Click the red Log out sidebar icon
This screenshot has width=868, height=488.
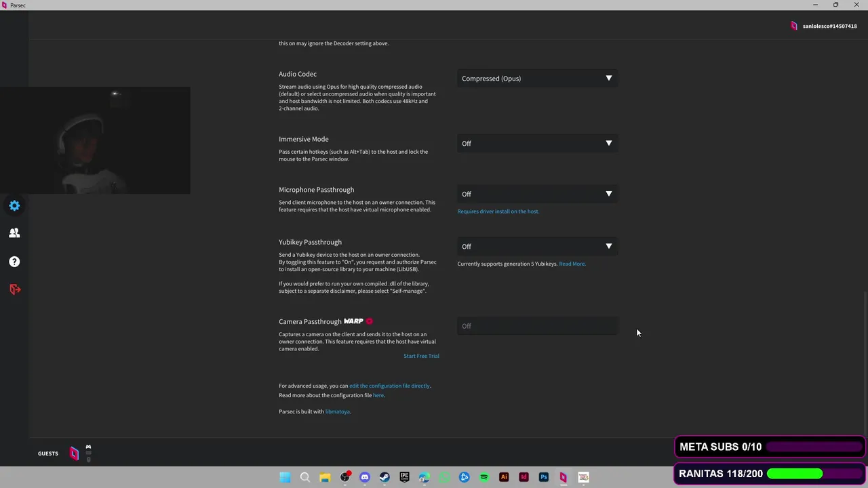14,289
